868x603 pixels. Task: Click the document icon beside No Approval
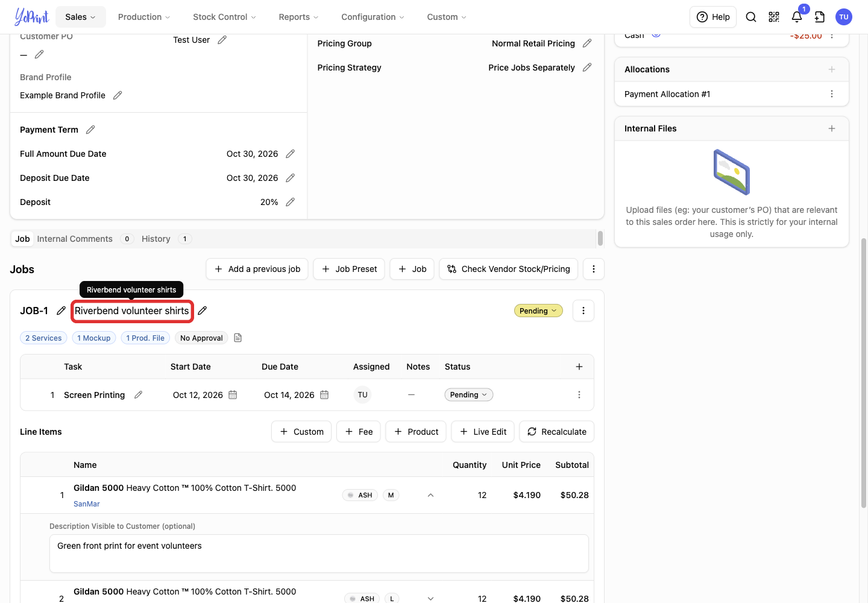[237, 338]
